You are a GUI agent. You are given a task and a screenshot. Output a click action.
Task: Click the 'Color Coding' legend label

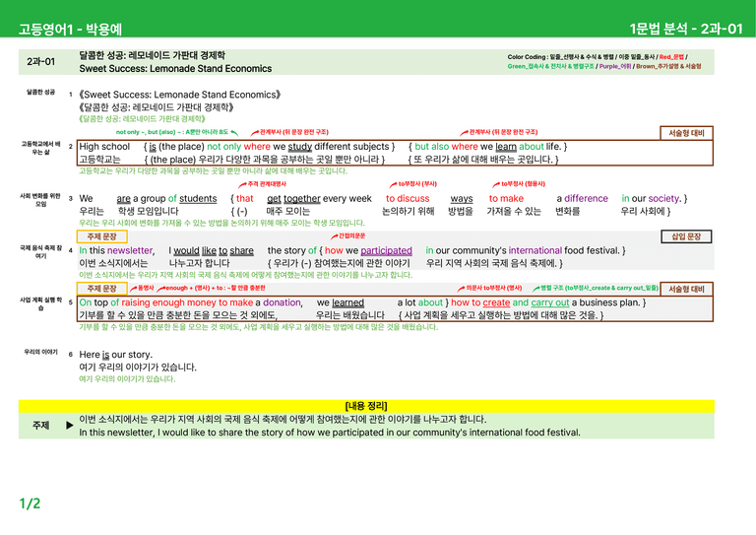click(527, 57)
